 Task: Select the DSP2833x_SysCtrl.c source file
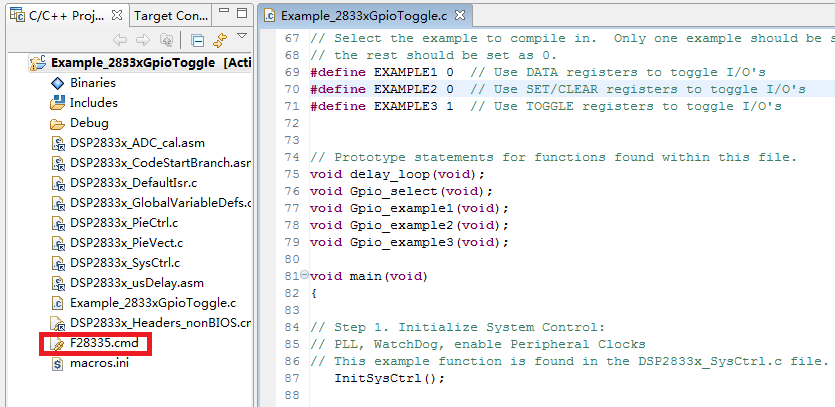tap(125, 263)
